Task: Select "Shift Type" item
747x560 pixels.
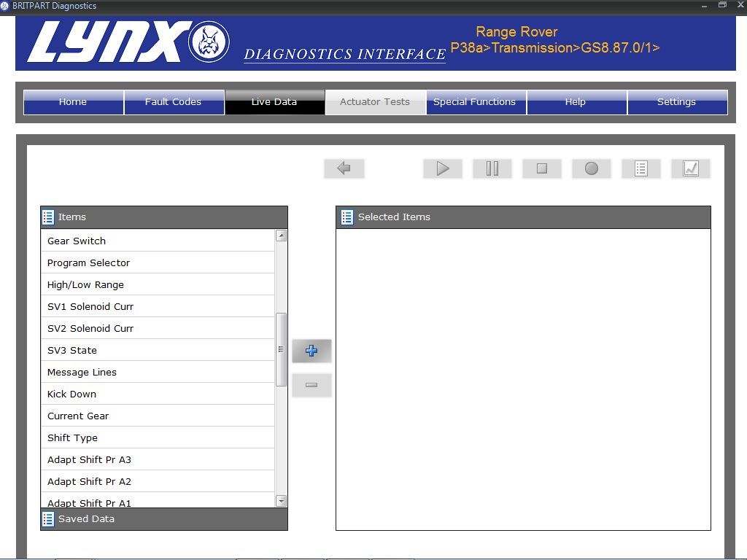Action: (x=158, y=438)
